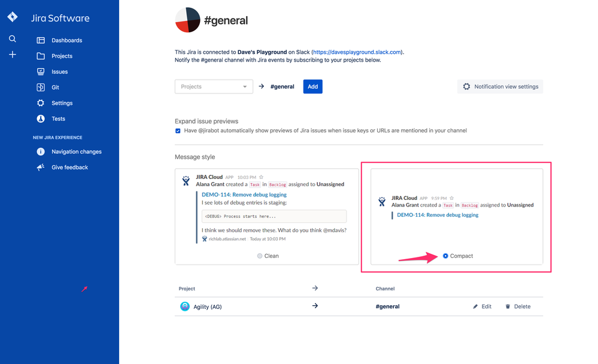Edit the Agility to #general subscription
The image size is (598, 364).
click(x=482, y=307)
